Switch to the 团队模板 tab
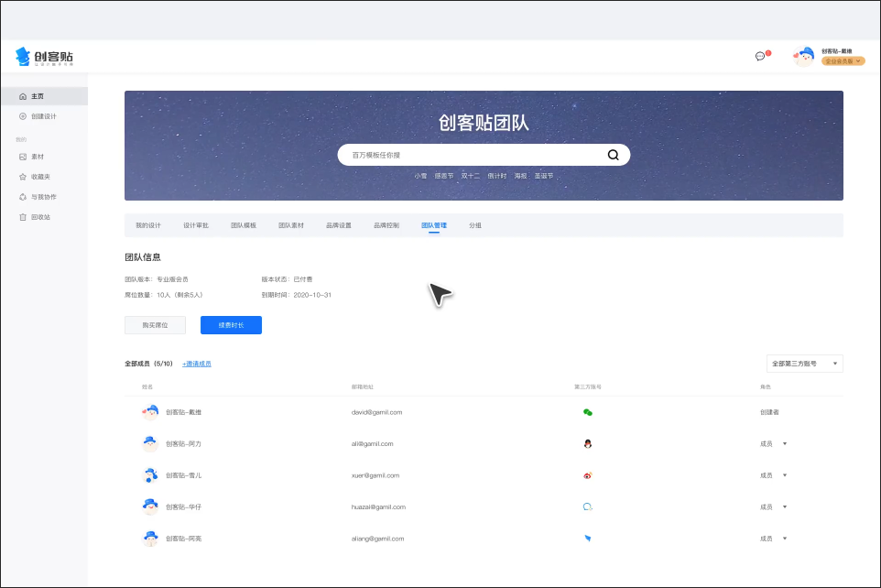Image resolution: width=881 pixels, height=588 pixels. point(244,224)
